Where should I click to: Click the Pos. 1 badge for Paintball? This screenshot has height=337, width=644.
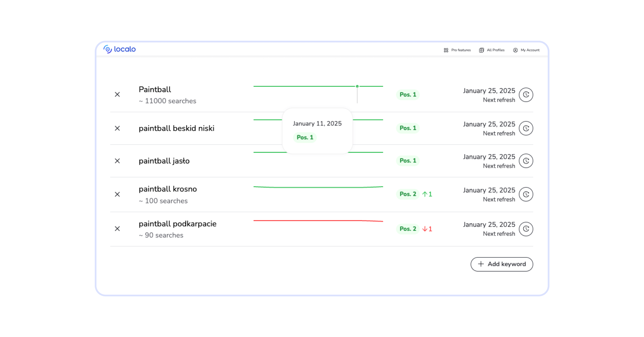click(408, 95)
